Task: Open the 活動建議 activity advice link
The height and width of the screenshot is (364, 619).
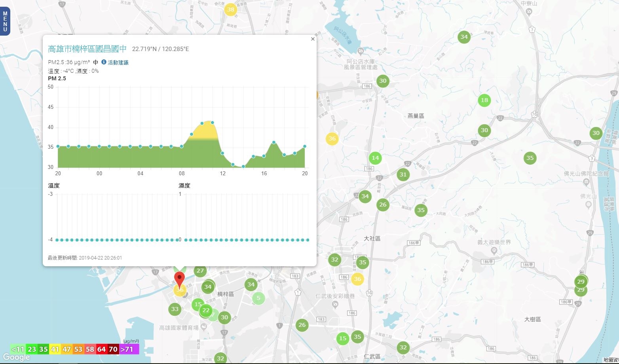Action: pos(118,63)
